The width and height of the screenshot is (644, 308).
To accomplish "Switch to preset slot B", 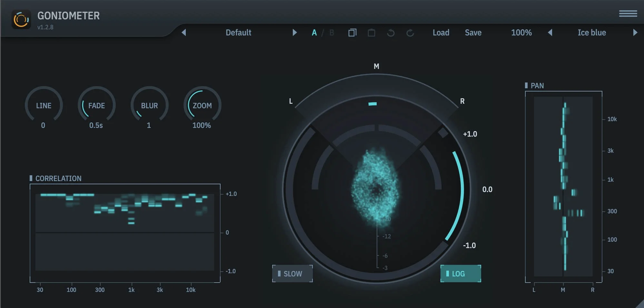I will coord(332,33).
